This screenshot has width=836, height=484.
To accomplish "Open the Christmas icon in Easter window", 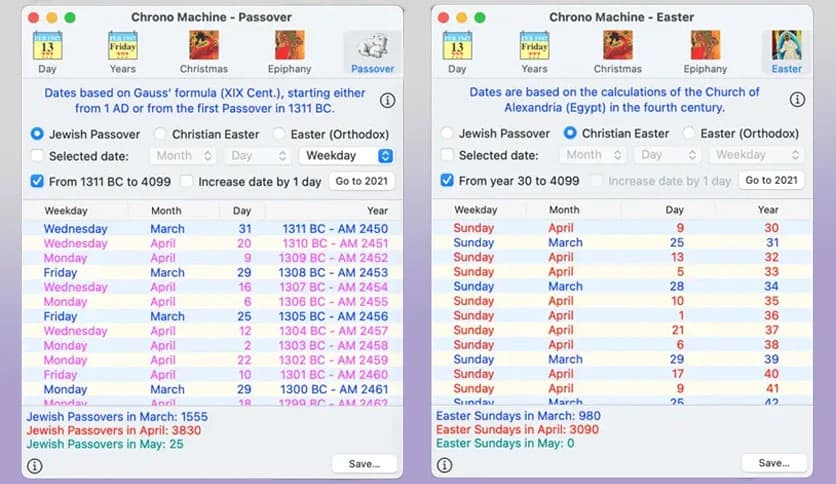I will click(x=617, y=47).
